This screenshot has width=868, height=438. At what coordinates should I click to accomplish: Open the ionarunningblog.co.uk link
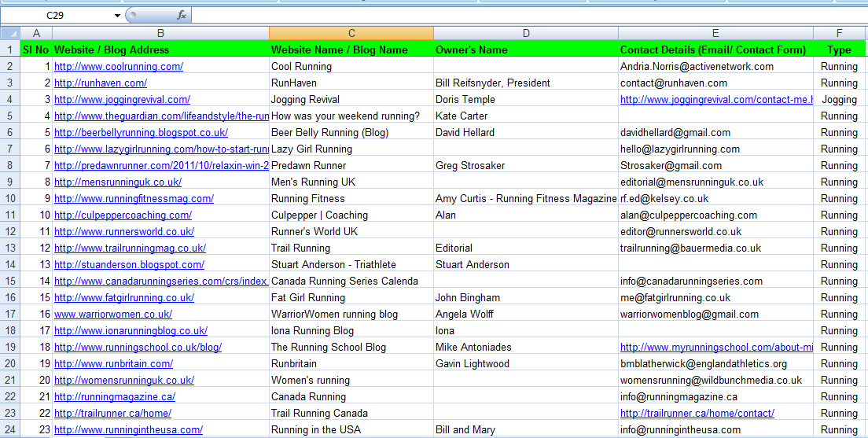(x=131, y=331)
